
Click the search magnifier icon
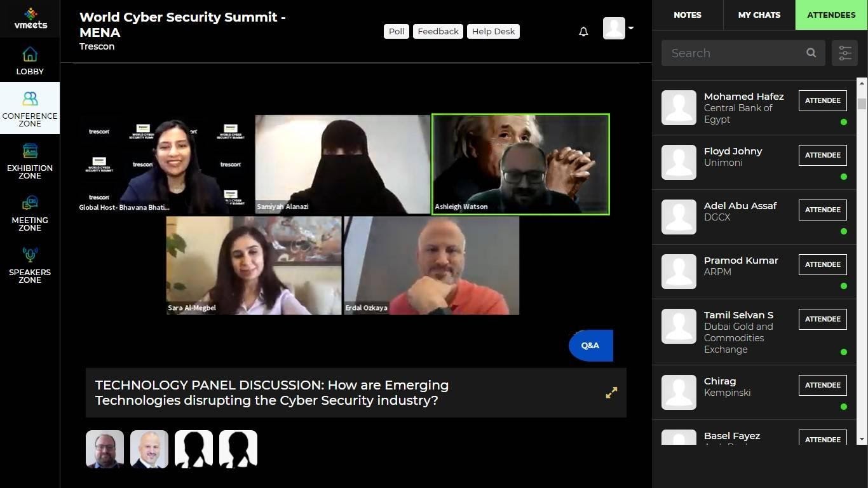pos(811,53)
